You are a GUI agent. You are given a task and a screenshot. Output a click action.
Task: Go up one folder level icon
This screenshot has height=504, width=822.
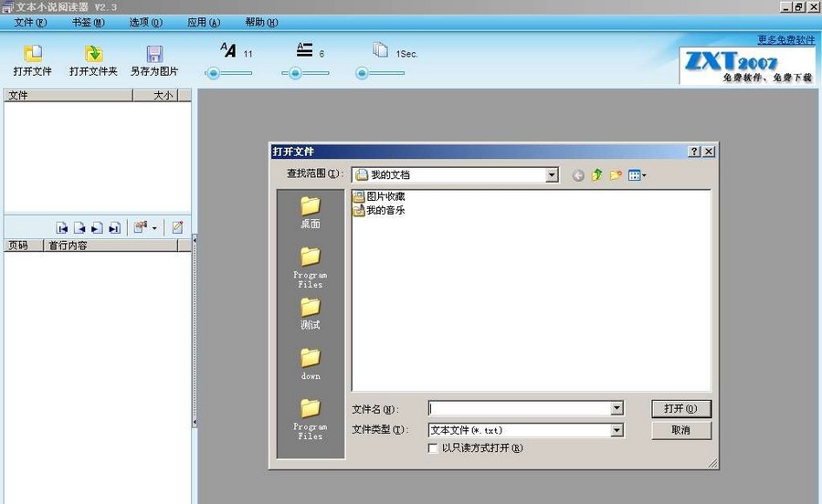pyautogui.click(x=597, y=175)
